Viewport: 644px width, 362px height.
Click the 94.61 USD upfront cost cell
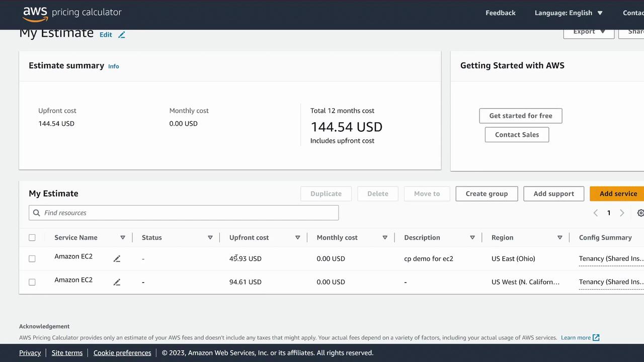pyautogui.click(x=246, y=282)
